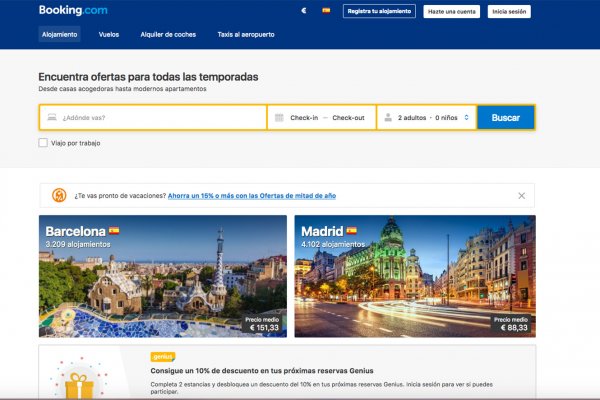Click the orange mid-year deals badge icon

point(59,195)
